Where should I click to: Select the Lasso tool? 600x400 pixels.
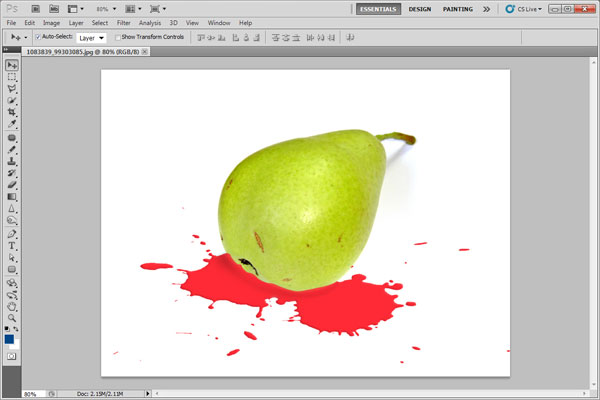(x=12, y=89)
